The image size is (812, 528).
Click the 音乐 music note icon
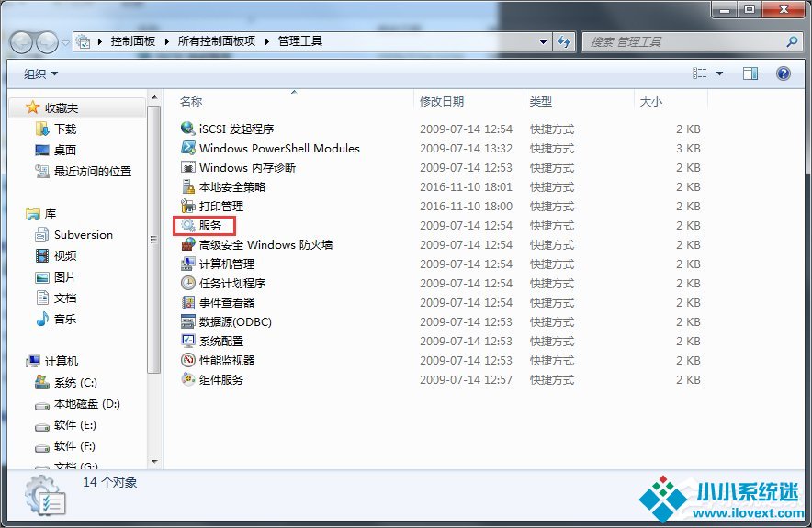(42, 319)
